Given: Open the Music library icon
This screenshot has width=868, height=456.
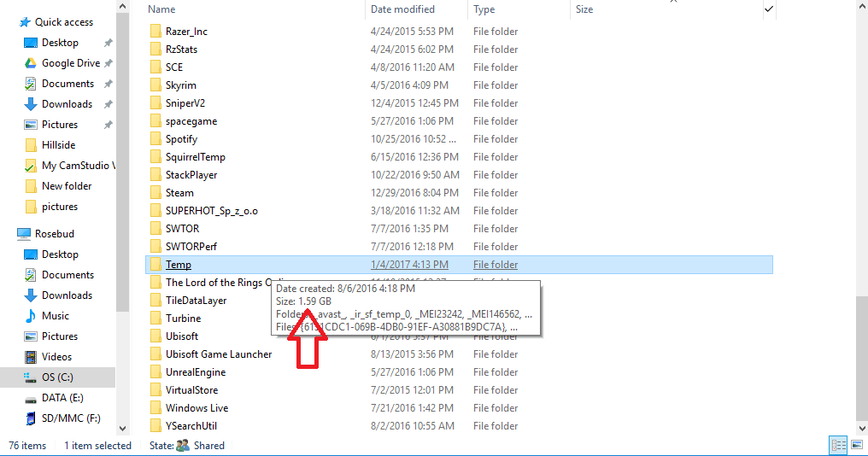Looking at the screenshot, I should 31,315.
